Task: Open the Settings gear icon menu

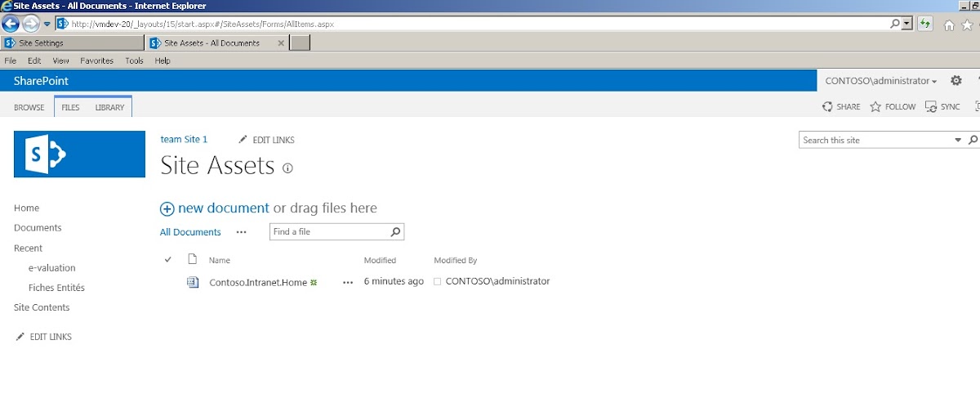Action: point(956,81)
